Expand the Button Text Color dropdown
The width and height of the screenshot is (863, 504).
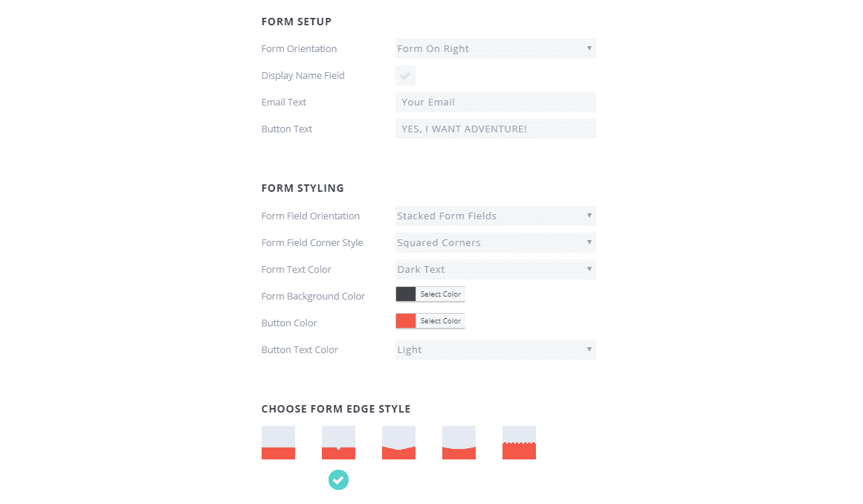[495, 350]
